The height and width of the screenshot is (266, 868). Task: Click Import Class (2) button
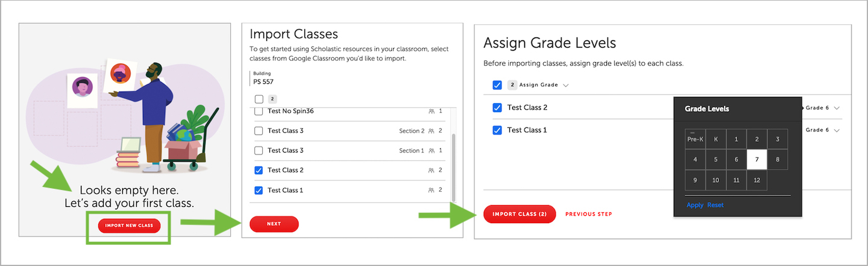tap(519, 214)
